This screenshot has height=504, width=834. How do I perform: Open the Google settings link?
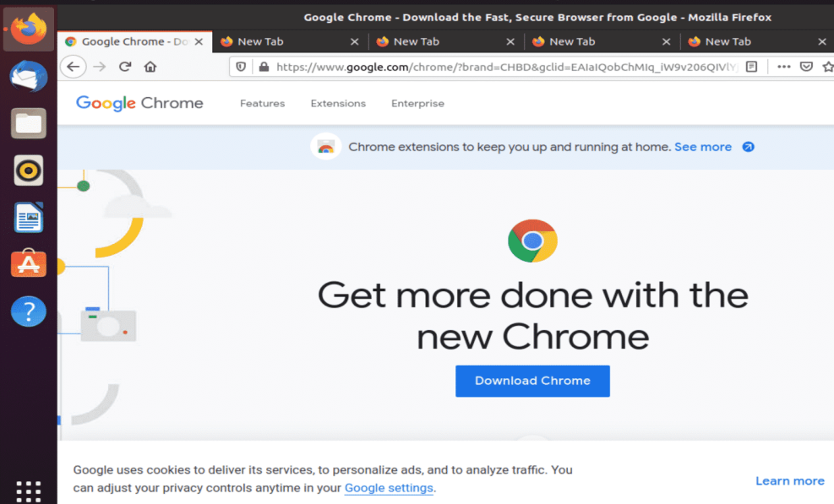[389, 488]
